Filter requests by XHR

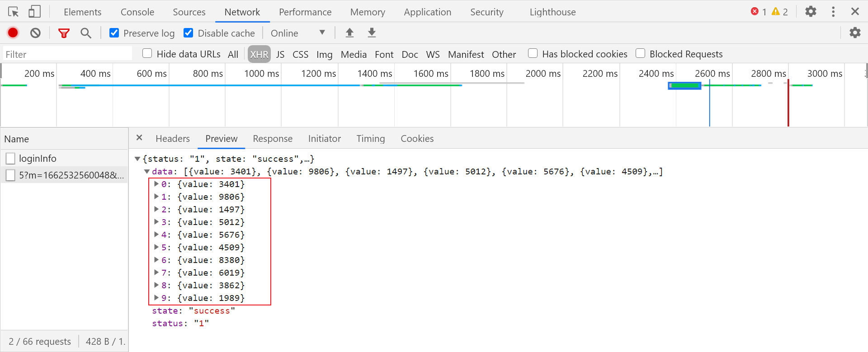pyautogui.click(x=259, y=54)
